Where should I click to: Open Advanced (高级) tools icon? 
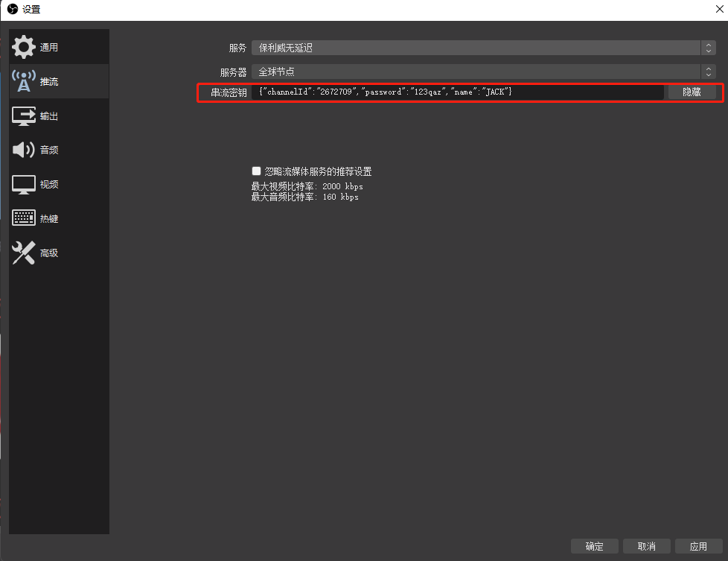tap(24, 253)
